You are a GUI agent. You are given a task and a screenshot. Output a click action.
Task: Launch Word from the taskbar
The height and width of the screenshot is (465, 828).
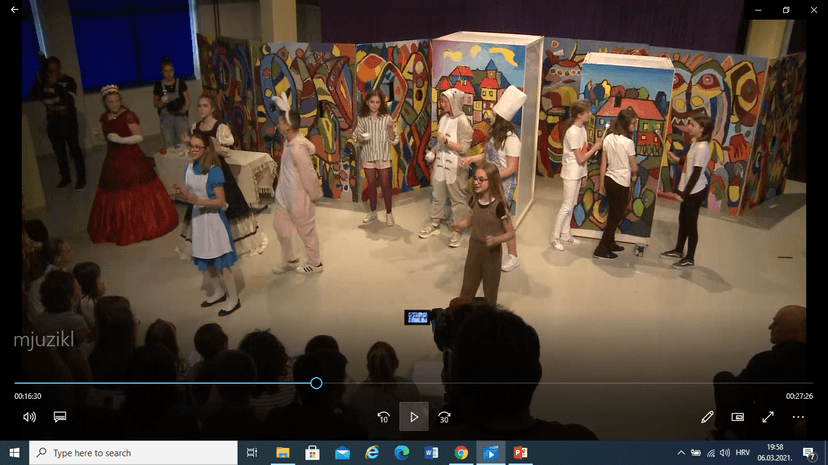432,453
